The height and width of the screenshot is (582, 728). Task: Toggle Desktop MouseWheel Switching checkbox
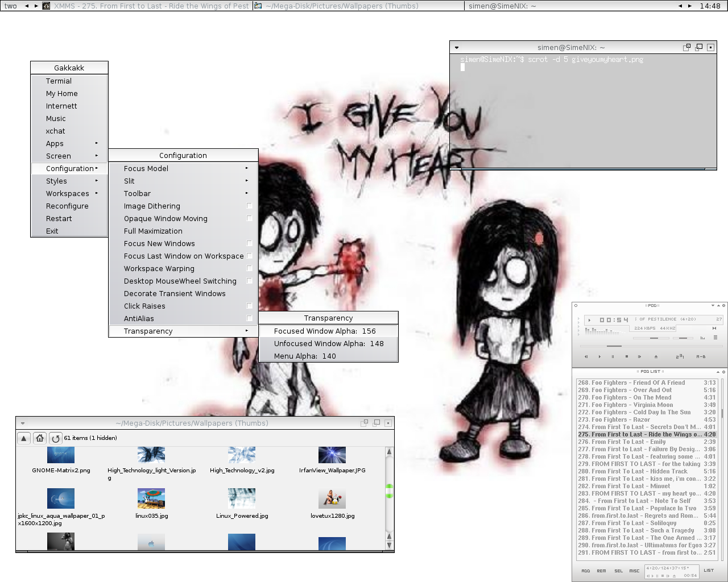[249, 281]
